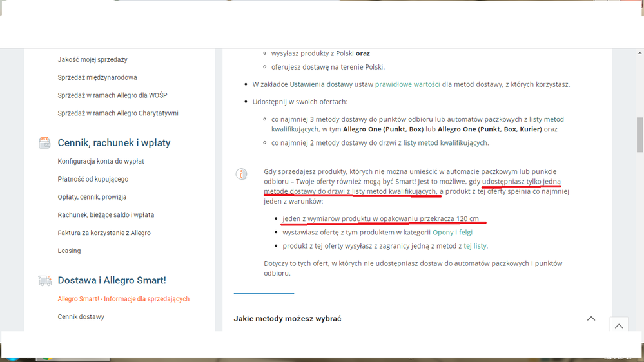This screenshot has width=644, height=362.
Task: Open the 'prawidłowe wartości' link
Action: pyautogui.click(x=407, y=84)
